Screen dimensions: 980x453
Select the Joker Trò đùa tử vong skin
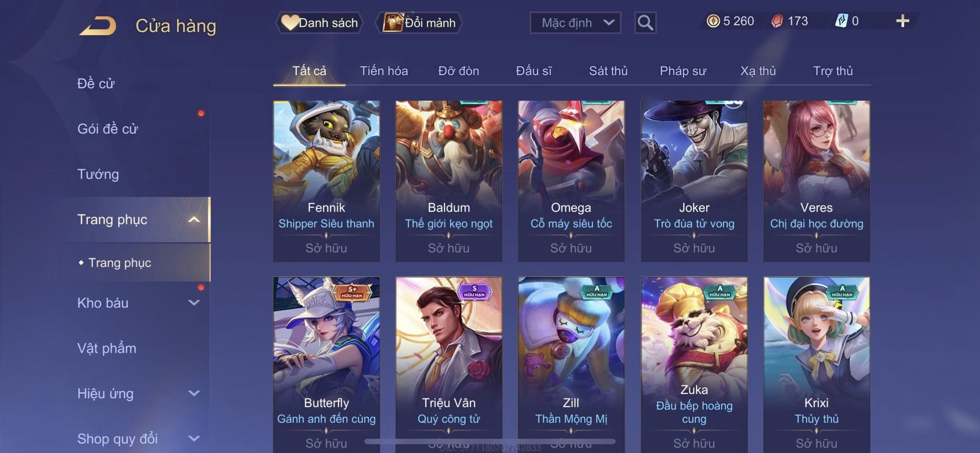(x=694, y=181)
